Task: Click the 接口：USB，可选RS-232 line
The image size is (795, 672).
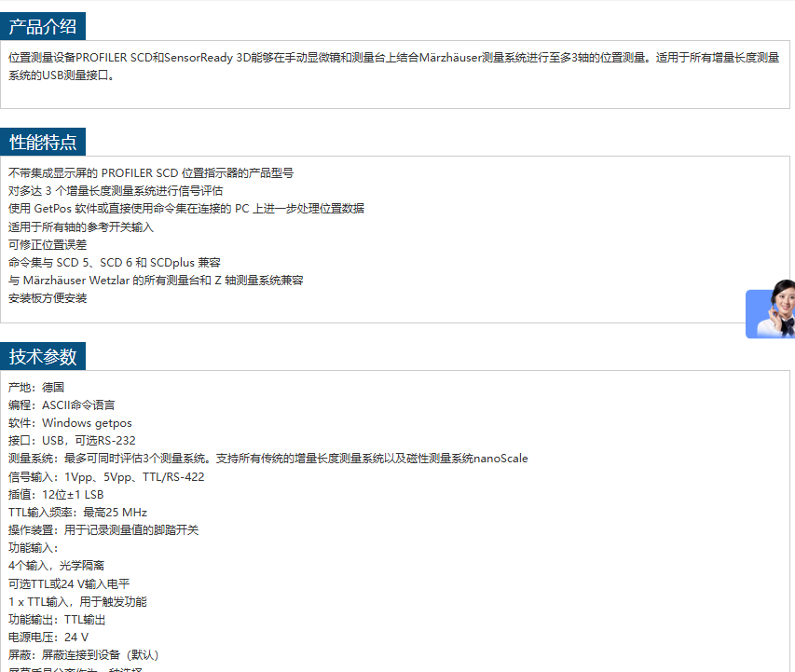Action: 72,441
